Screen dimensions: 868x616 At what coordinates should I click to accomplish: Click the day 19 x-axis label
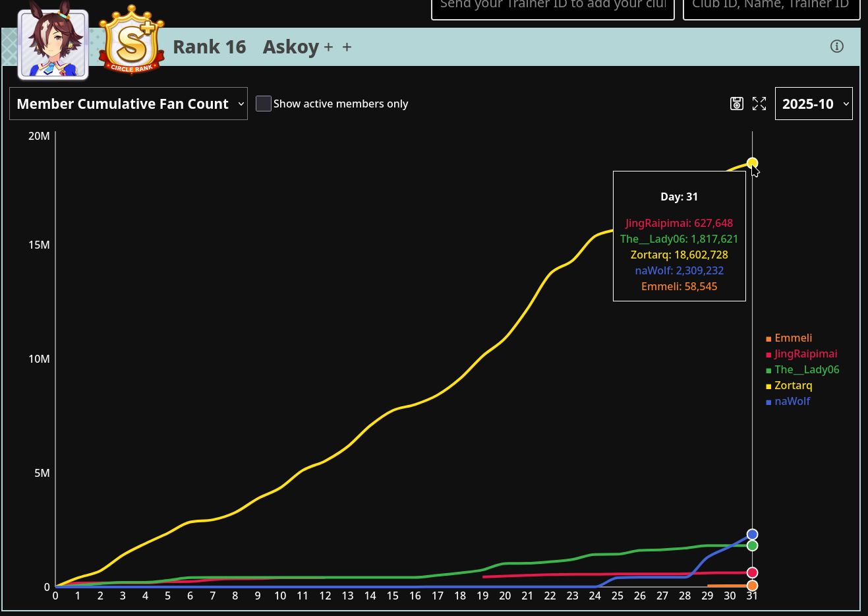tap(482, 596)
